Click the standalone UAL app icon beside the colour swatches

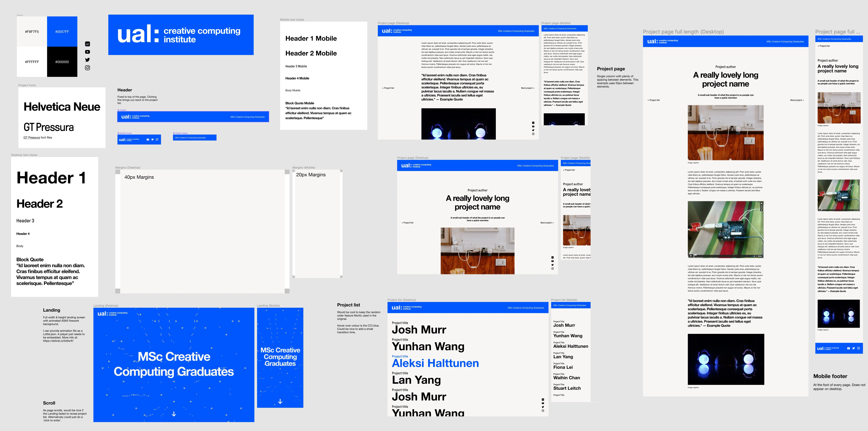[x=88, y=44]
